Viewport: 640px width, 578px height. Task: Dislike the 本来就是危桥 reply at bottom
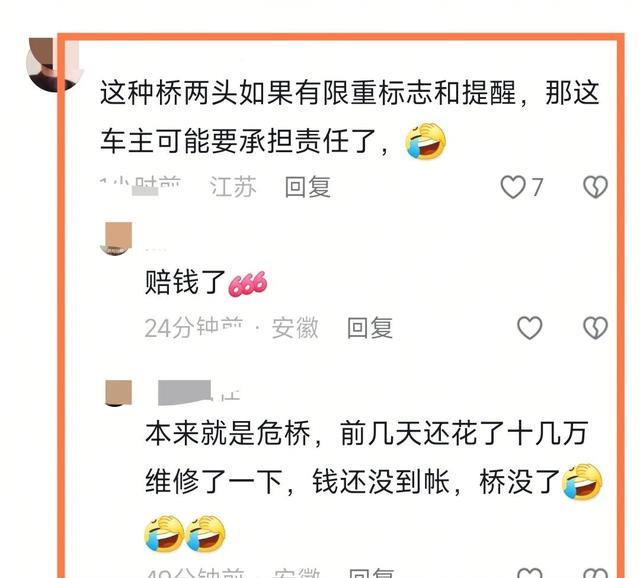[596, 573]
